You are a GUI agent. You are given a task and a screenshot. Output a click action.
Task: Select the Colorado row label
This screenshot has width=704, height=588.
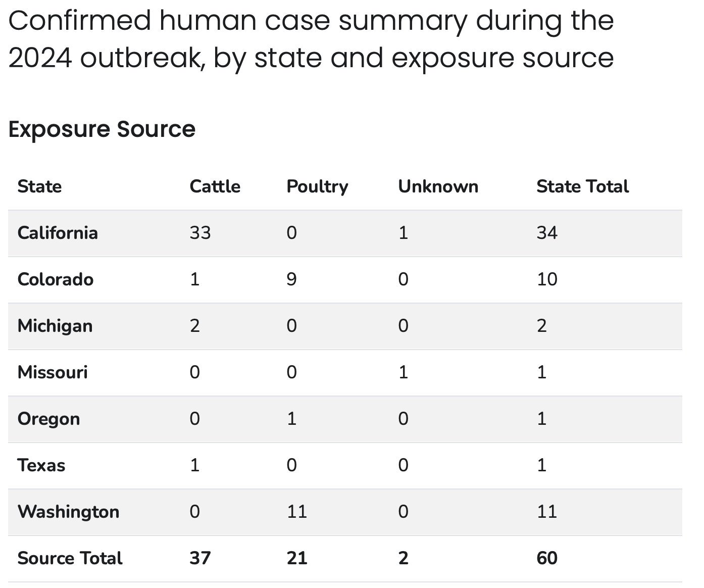(x=56, y=279)
